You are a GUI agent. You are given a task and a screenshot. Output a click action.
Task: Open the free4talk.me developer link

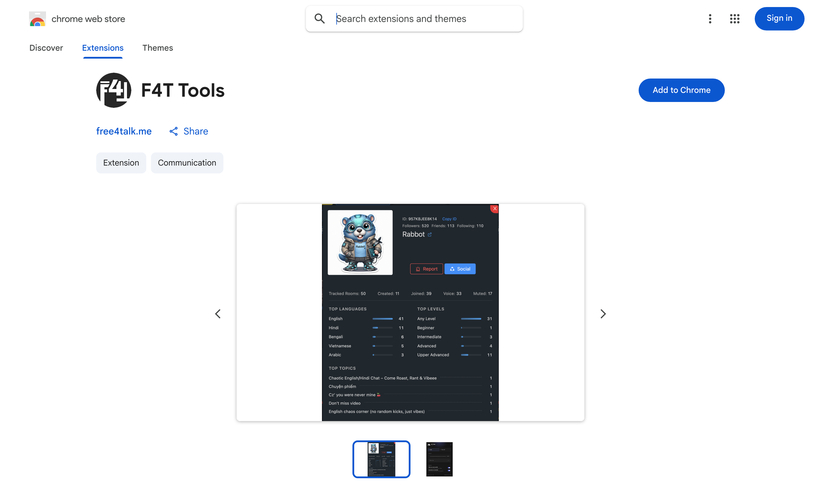[124, 131]
